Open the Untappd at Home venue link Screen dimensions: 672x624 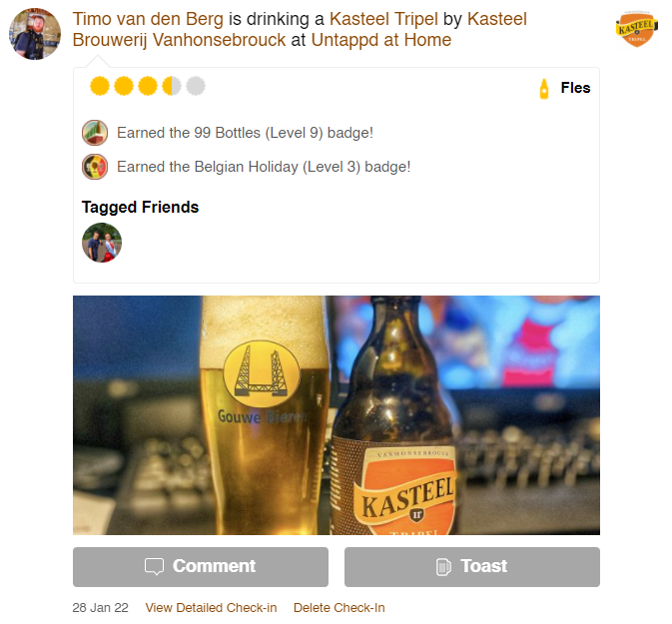[381, 40]
